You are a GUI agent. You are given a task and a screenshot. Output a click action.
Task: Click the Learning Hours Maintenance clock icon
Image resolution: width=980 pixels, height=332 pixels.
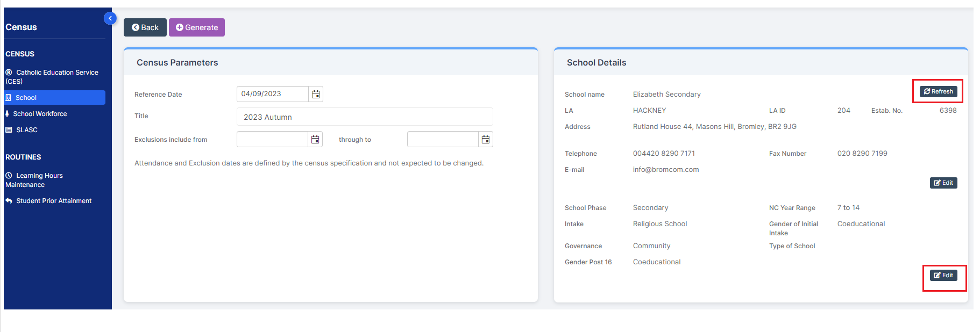pyautogui.click(x=9, y=175)
